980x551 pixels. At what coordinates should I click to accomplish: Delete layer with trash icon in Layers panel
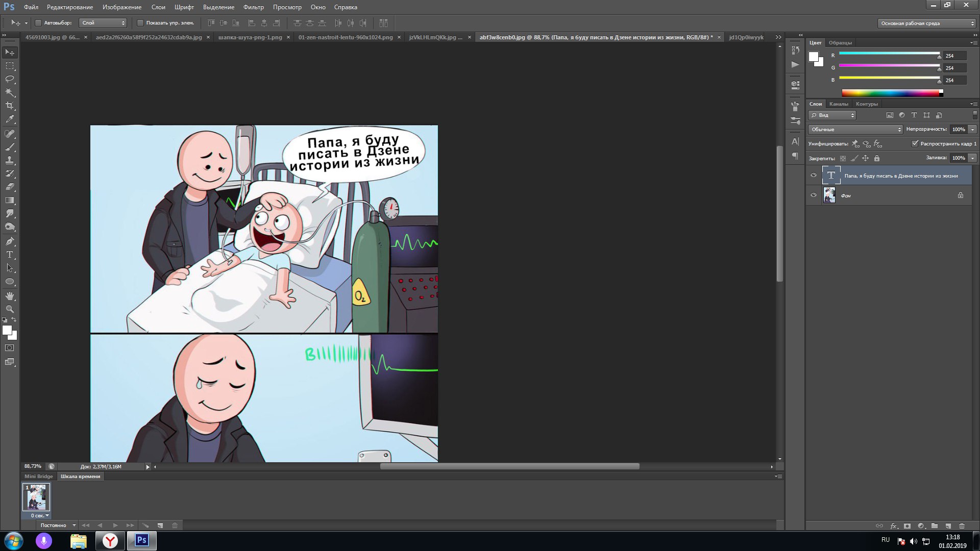[x=962, y=526]
